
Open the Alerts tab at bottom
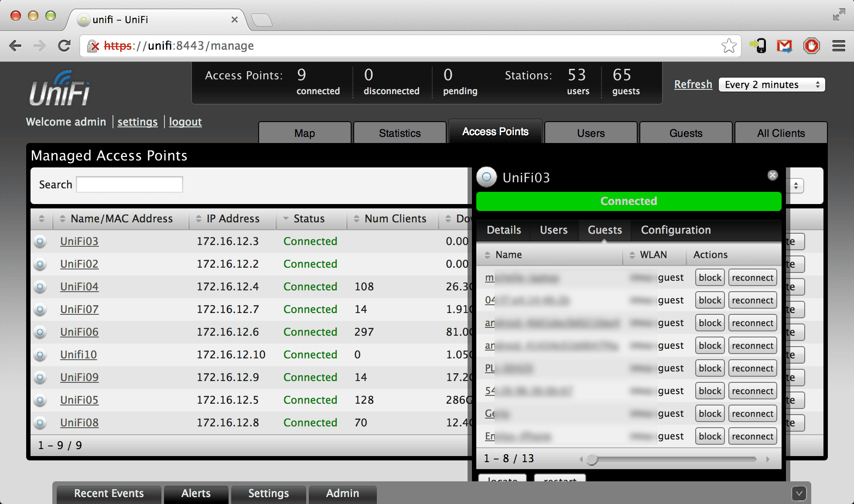pos(196,494)
